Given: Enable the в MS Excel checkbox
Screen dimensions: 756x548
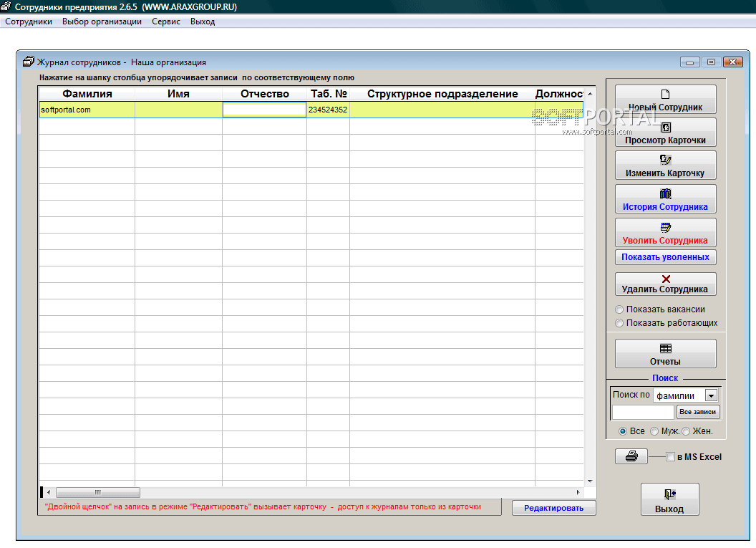Looking at the screenshot, I should (x=670, y=457).
